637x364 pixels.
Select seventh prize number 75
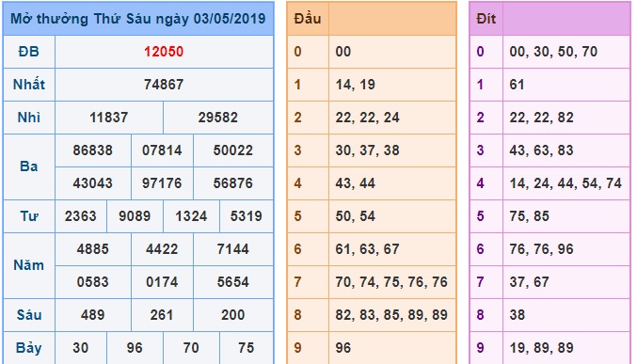tap(247, 348)
